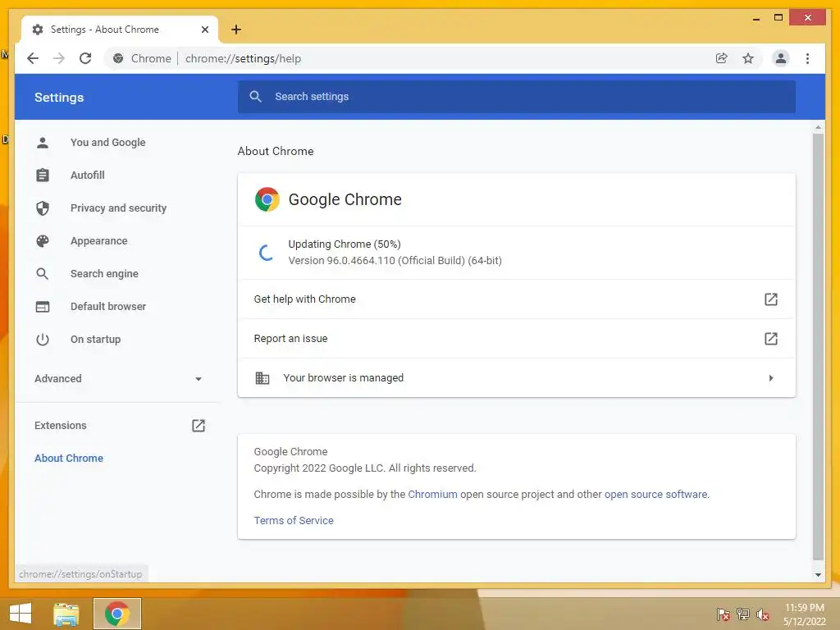Open Your browser is managed

coord(517,377)
